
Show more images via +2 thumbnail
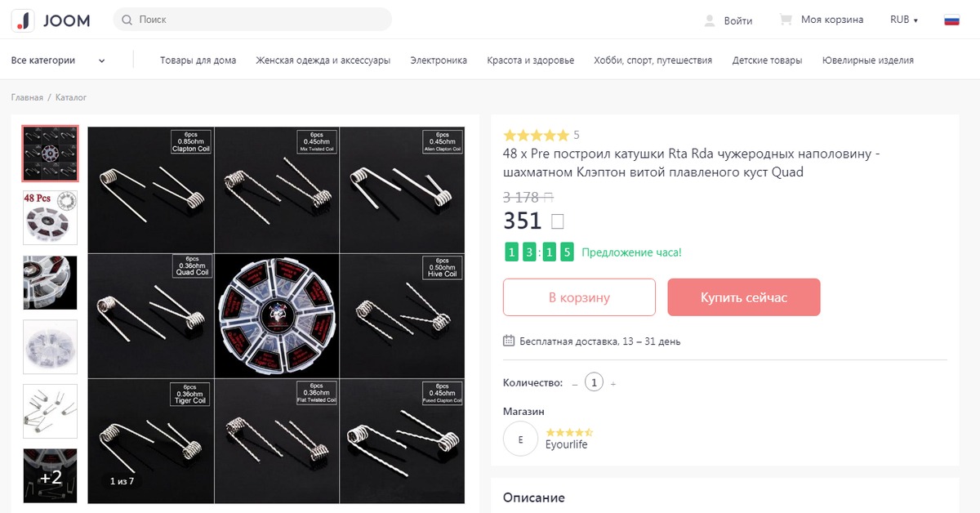coord(51,475)
